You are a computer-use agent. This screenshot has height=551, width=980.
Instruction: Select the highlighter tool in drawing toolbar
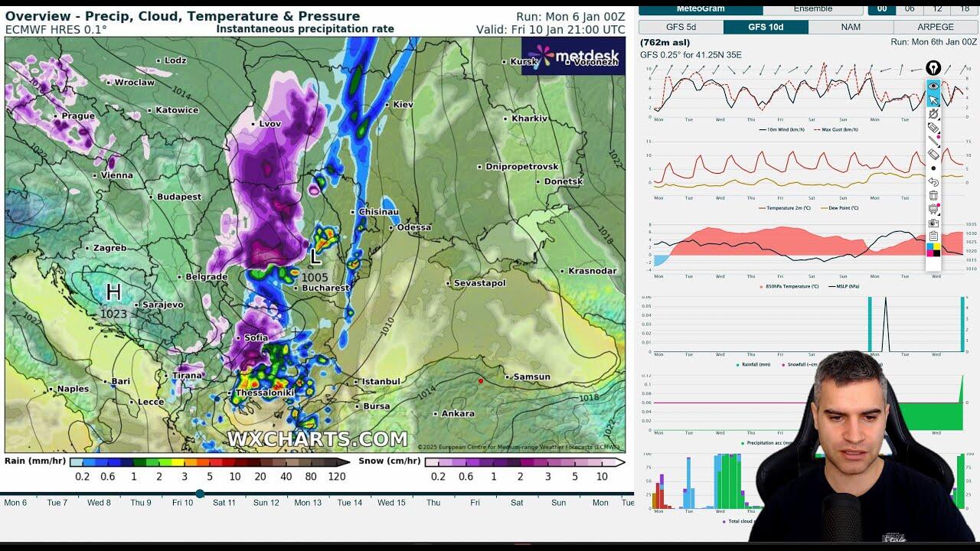[933, 128]
